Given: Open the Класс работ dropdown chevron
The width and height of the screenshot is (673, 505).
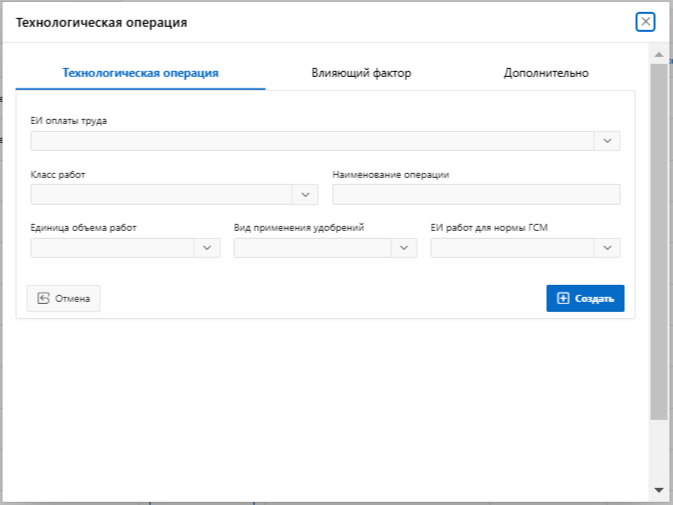Looking at the screenshot, I should click(305, 194).
